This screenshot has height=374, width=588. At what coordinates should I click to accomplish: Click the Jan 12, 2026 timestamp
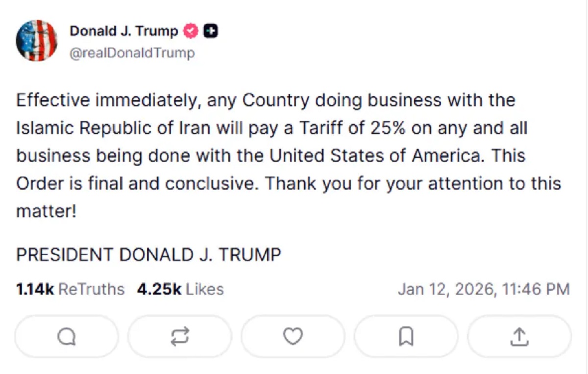(483, 289)
